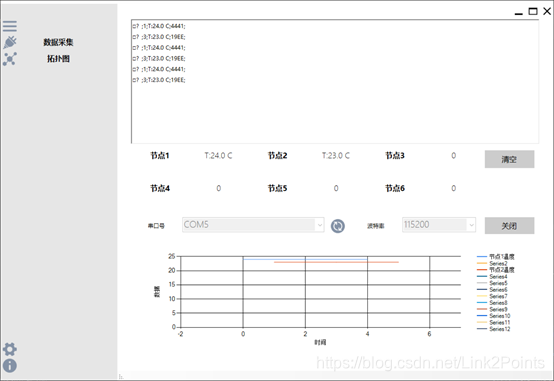Click the Series4 legend entry
This screenshot has height=381, width=554.
click(x=492, y=276)
